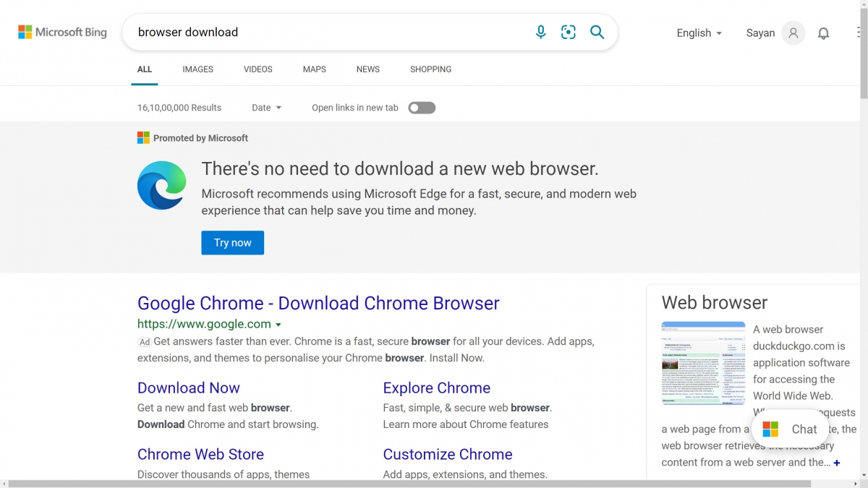Screen dimensions: 868x488
Task: Click the magnifying glass search icon
Action: 597,33
